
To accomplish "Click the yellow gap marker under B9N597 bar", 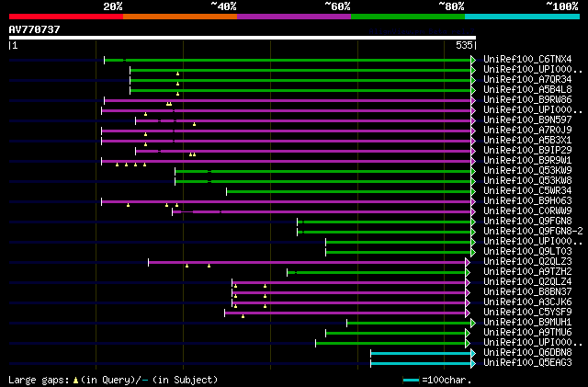I will point(194,124).
